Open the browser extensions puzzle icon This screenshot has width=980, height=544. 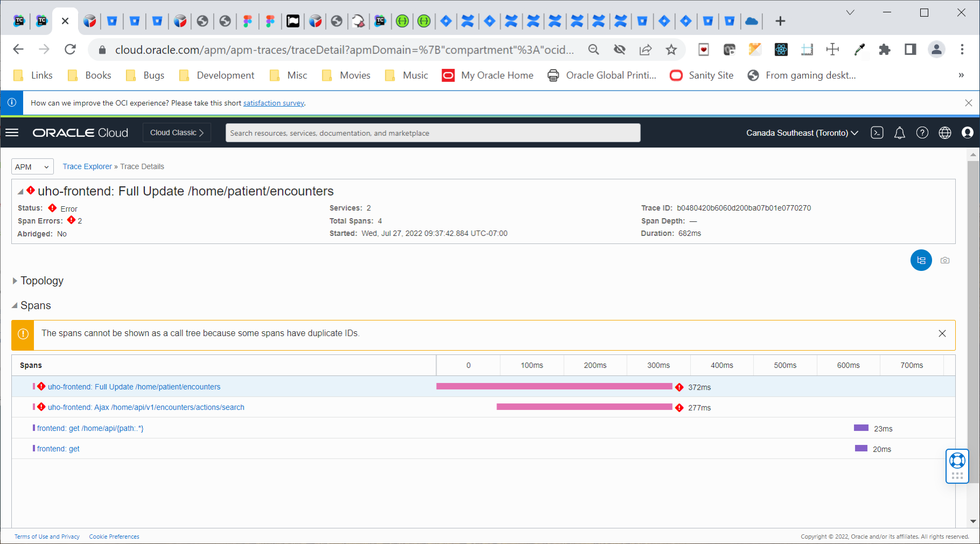point(884,50)
